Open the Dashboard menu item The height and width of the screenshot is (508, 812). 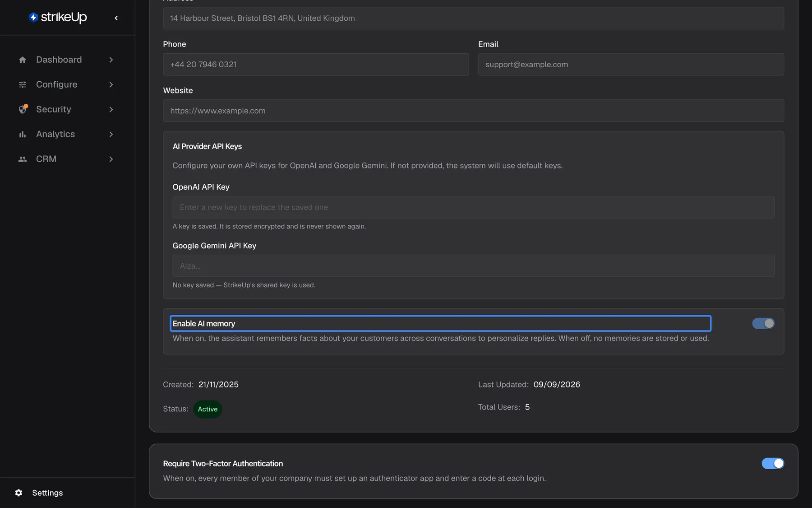click(x=67, y=60)
